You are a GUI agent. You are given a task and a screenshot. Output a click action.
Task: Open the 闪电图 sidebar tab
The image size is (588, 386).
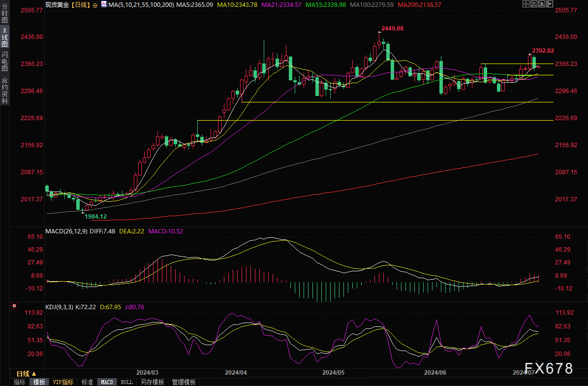(5, 61)
